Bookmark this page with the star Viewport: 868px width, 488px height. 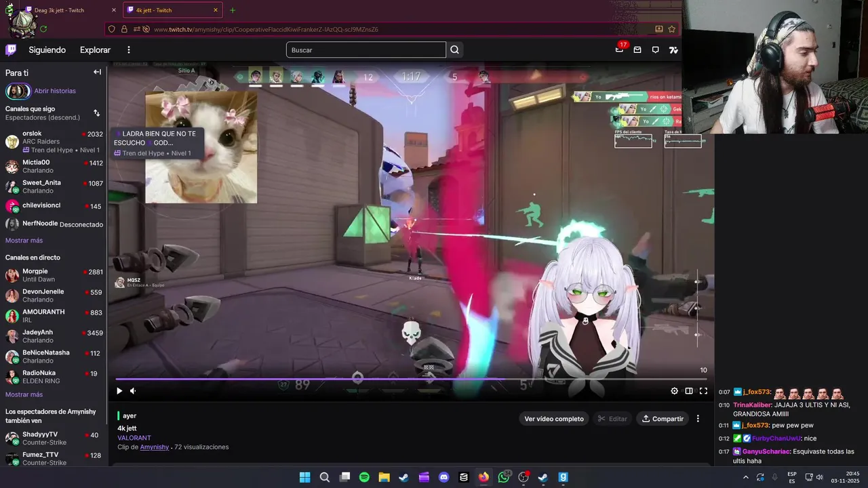pyautogui.click(x=672, y=29)
